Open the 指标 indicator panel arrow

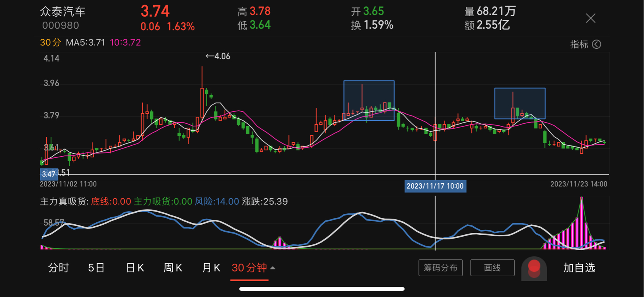click(x=597, y=44)
